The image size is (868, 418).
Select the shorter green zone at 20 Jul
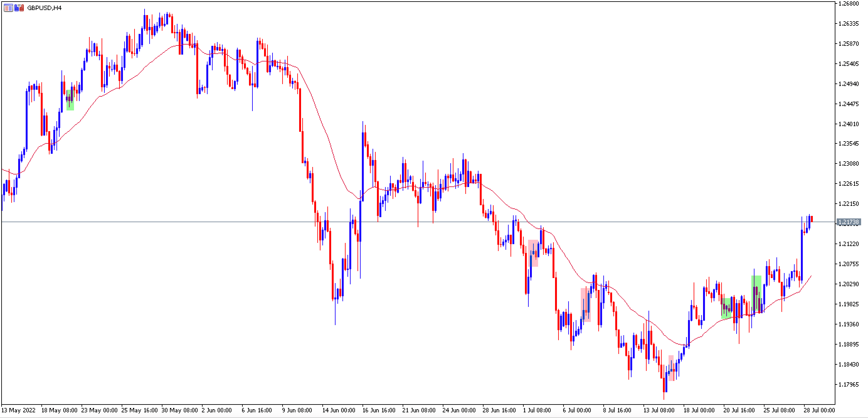(x=726, y=308)
